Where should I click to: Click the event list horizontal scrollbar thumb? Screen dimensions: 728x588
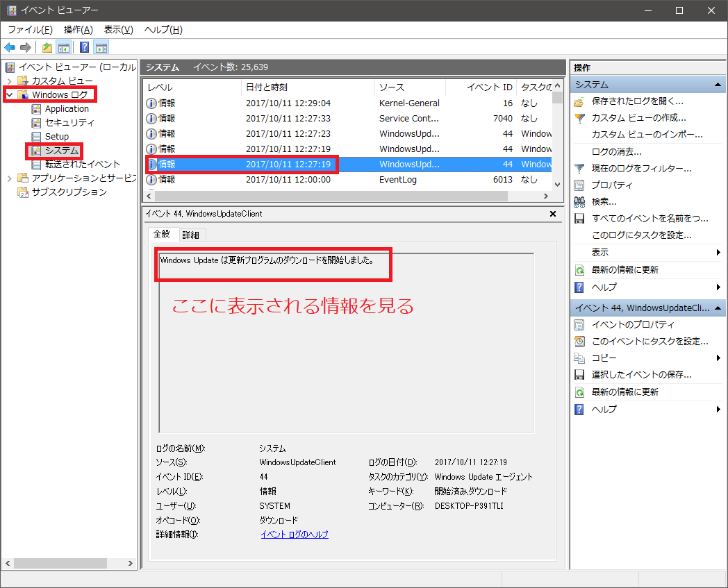[331, 196]
